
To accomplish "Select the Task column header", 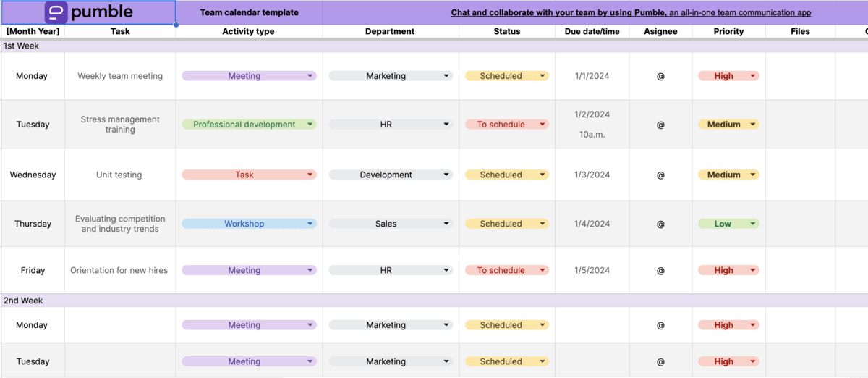I will point(120,32).
